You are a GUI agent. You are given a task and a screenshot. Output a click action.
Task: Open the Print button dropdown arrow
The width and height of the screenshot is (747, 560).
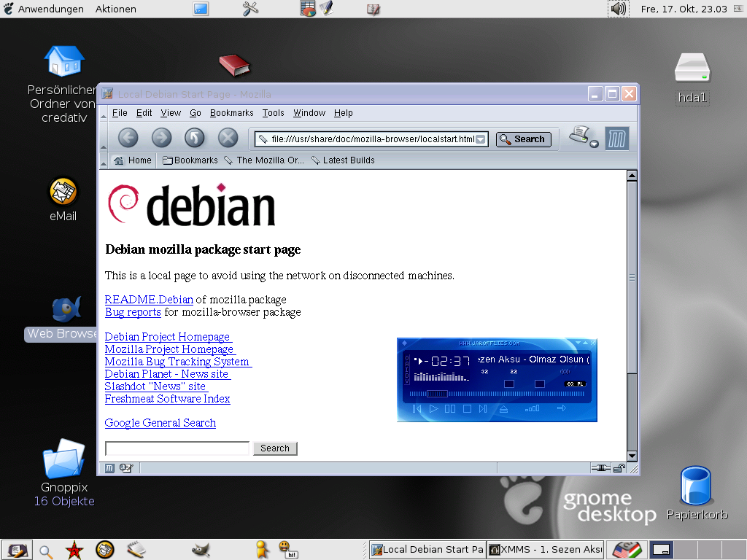click(x=594, y=144)
